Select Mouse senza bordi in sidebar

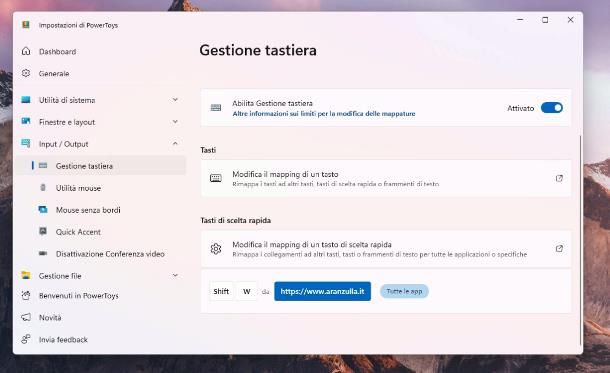[88, 210]
